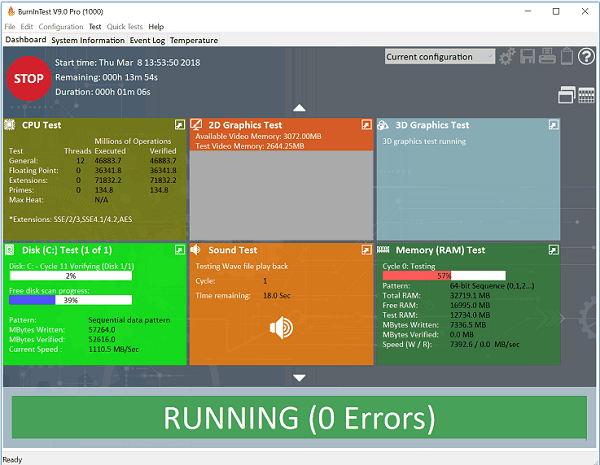Click the print report icon
The height and width of the screenshot is (465, 600).
tap(547, 57)
